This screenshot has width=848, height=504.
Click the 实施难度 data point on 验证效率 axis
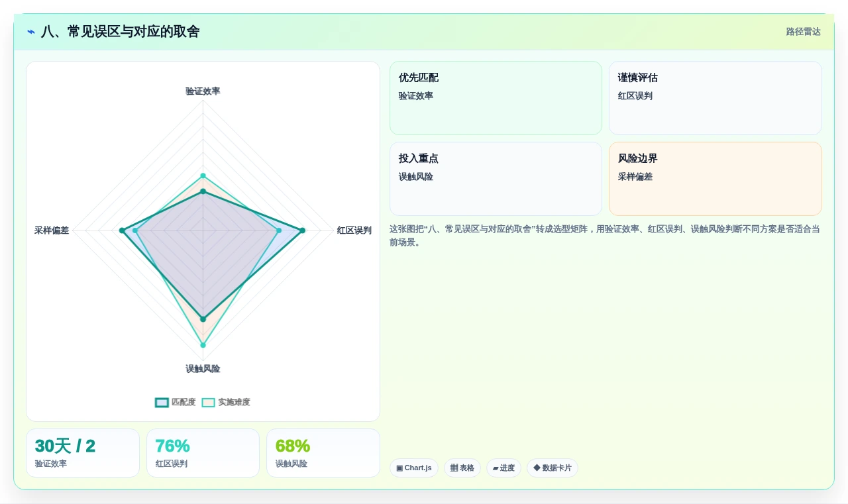pyautogui.click(x=203, y=176)
